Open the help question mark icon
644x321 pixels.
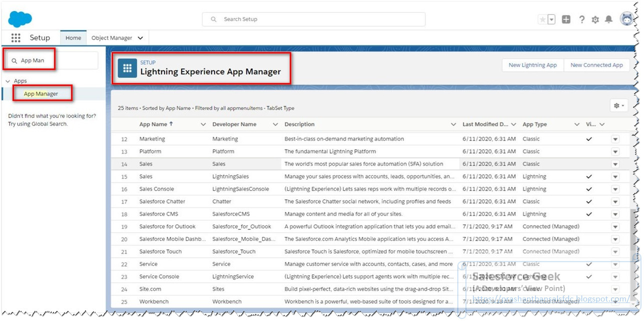pos(581,19)
